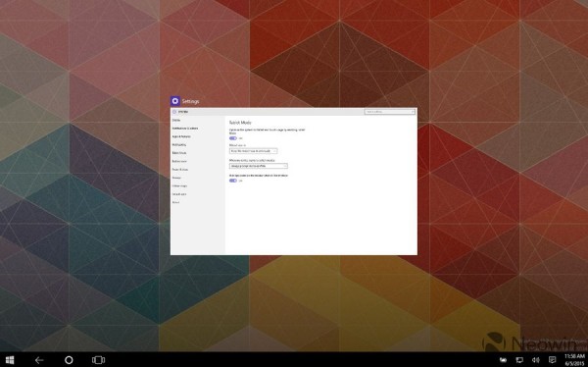
Task: Open the network tray icon
Action: click(x=519, y=360)
